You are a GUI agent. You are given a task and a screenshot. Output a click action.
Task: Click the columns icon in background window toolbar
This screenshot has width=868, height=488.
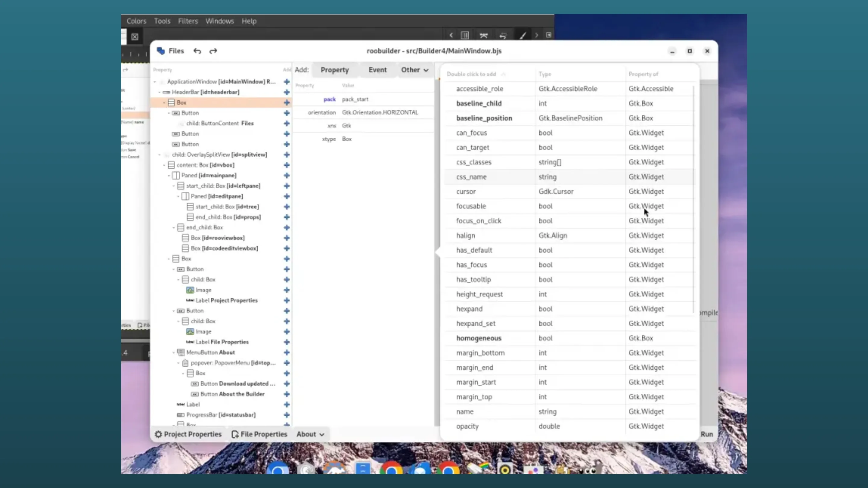(x=465, y=35)
